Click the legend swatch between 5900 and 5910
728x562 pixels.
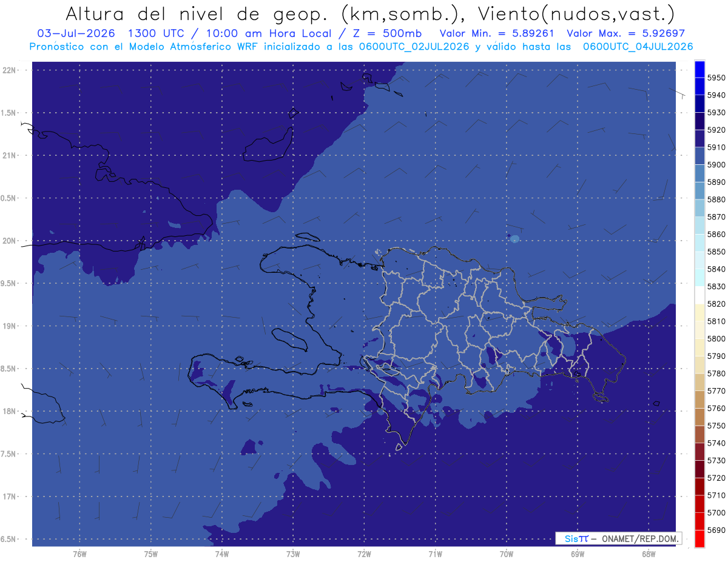[699, 156]
